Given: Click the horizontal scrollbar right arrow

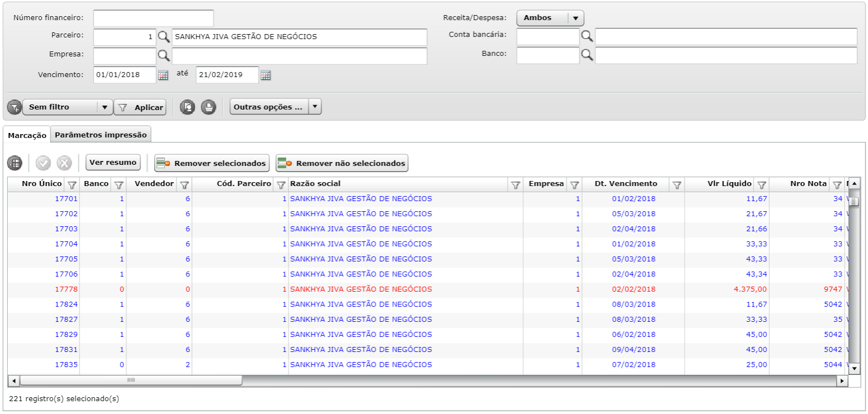Looking at the screenshot, I should tap(842, 380).
